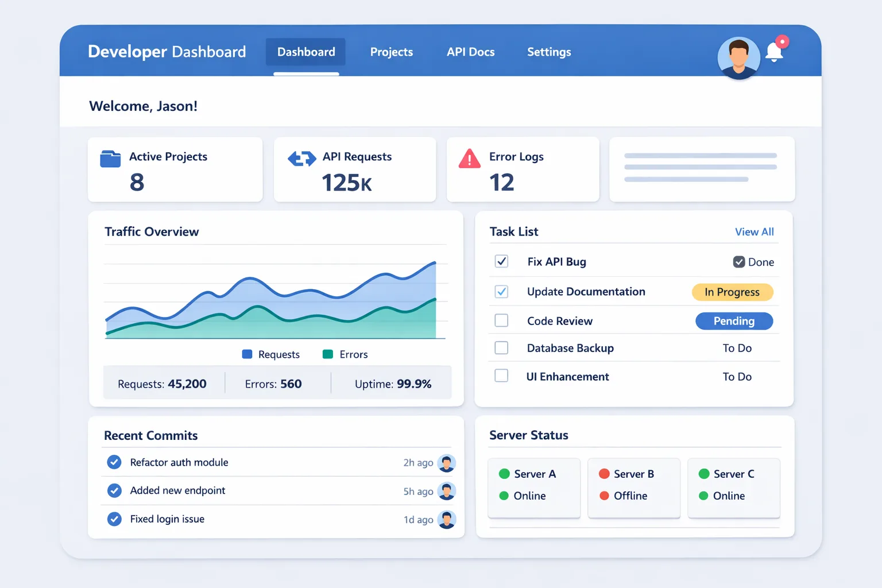Click the green status dot for Server A

coord(504,474)
